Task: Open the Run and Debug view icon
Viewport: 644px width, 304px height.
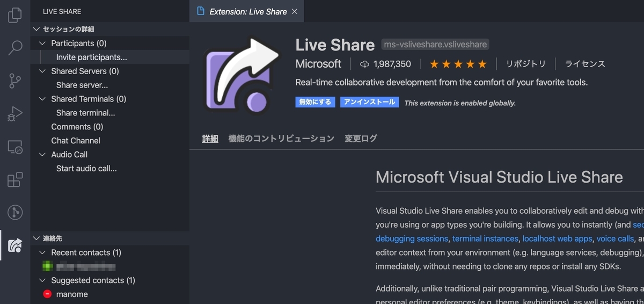Action: [15, 114]
